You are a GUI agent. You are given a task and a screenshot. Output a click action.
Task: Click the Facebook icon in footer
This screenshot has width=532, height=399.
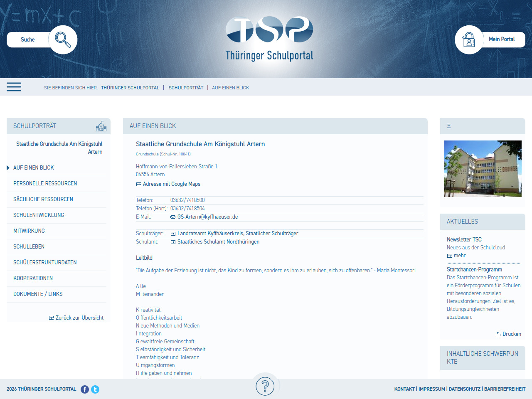tap(85, 389)
